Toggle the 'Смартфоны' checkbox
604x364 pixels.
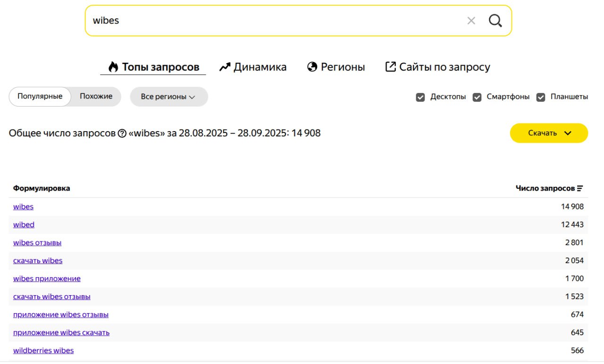pos(477,97)
